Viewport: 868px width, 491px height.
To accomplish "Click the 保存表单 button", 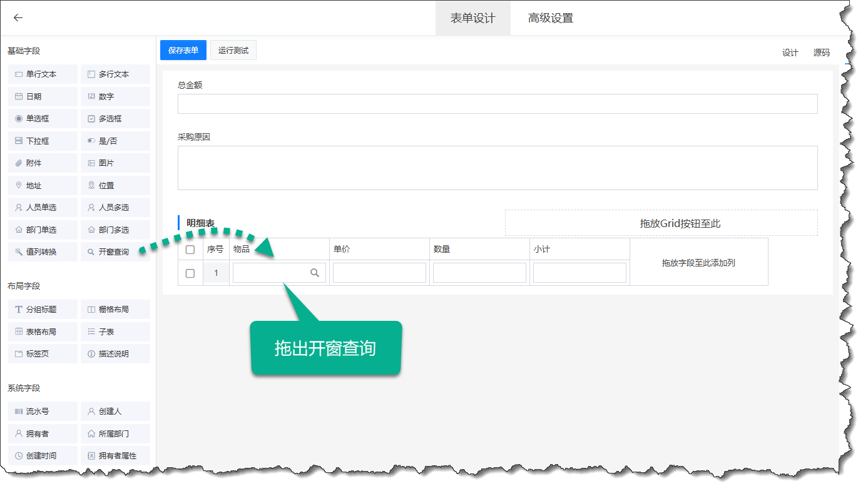I will [x=183, y=51].
